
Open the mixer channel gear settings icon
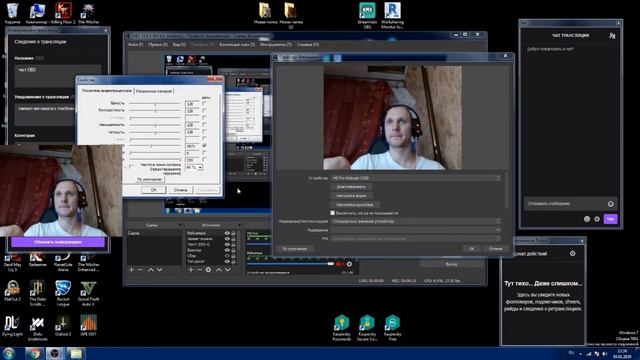pos(349,264)
